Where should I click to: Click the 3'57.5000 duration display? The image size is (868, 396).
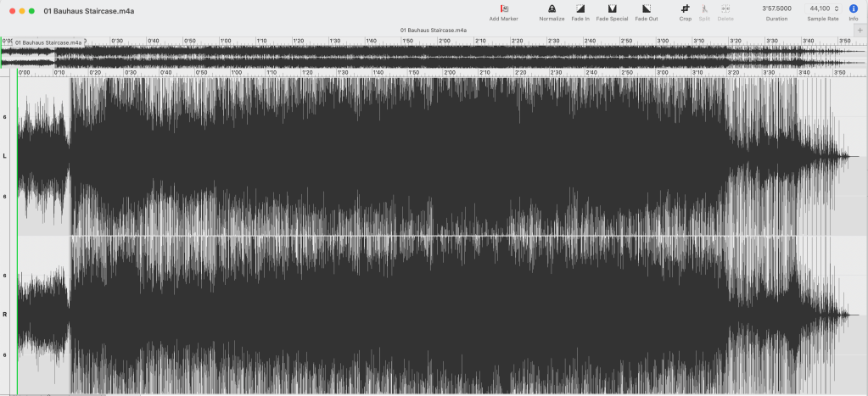[776, 8]
